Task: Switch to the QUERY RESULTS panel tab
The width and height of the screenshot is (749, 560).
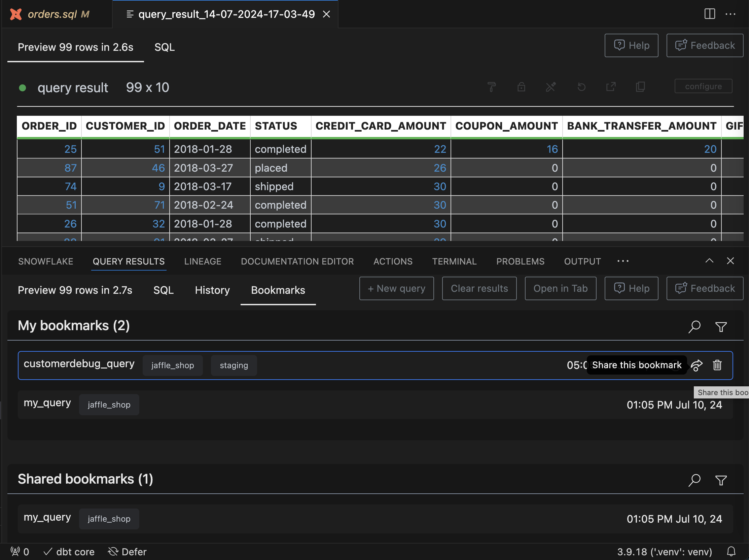Action: (x=129, y=261)
